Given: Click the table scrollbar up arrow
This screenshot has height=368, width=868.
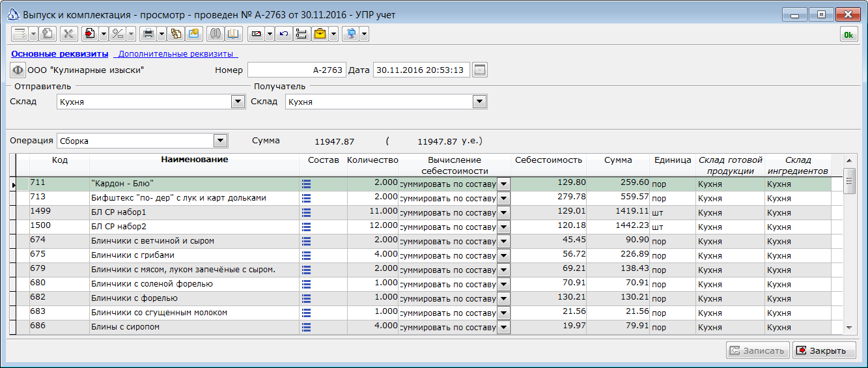Looking at the screenshot, I should point(848,160).
